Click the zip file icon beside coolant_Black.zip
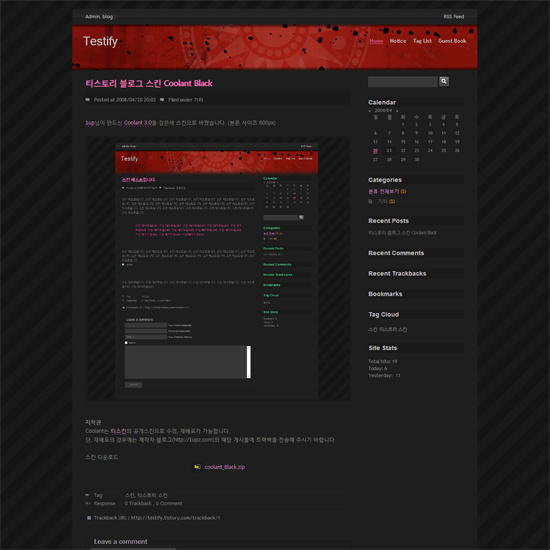The height and width of the screenshot is (550, 550). pos(197,467)
